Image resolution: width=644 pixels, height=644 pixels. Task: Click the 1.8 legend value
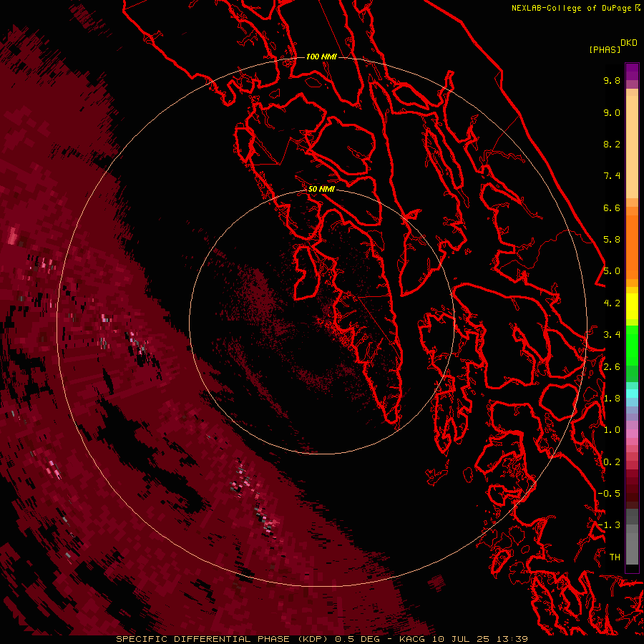coord(612,399)
